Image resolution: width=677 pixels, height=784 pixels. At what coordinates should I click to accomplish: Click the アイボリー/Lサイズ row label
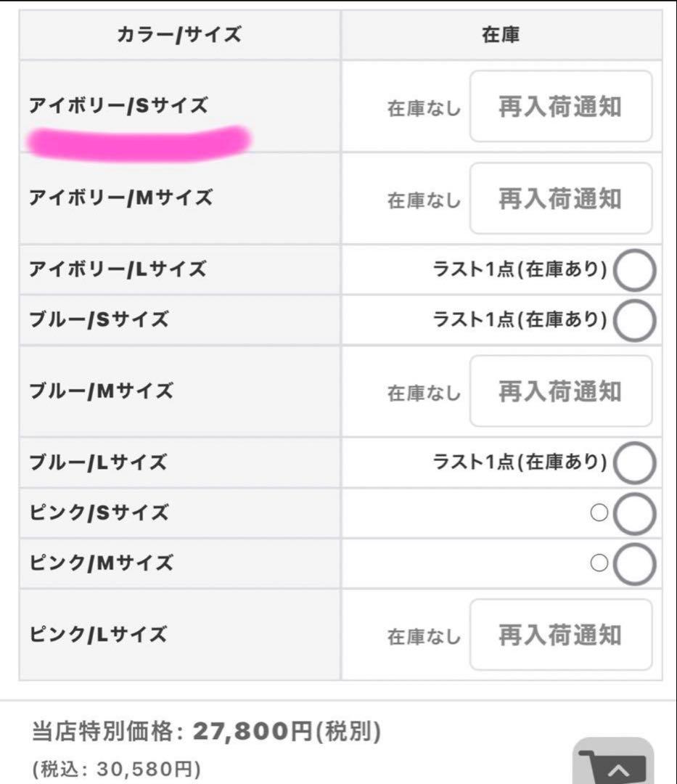click(x=118, y=270)
